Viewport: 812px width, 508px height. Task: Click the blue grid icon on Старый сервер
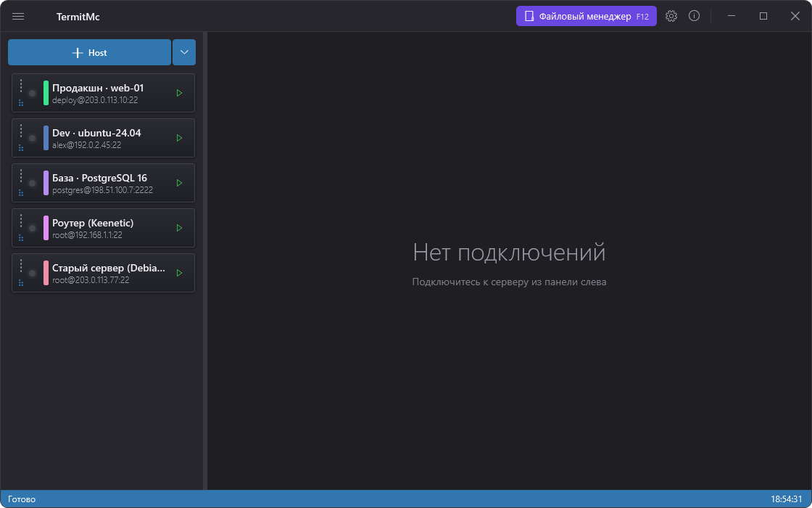[21, 283]
